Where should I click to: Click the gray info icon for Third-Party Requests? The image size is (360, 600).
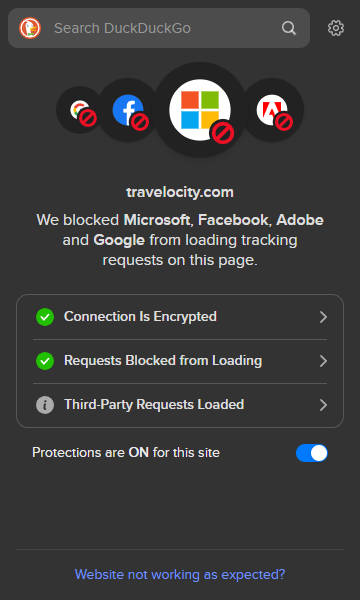tap(45, 405)
